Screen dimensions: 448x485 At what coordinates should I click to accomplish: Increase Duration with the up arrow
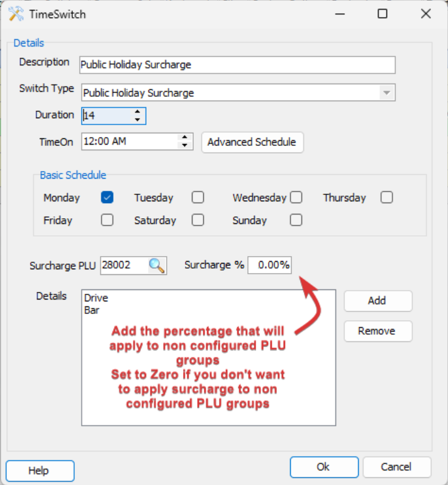pyautogui.click(x=138, y=112)
